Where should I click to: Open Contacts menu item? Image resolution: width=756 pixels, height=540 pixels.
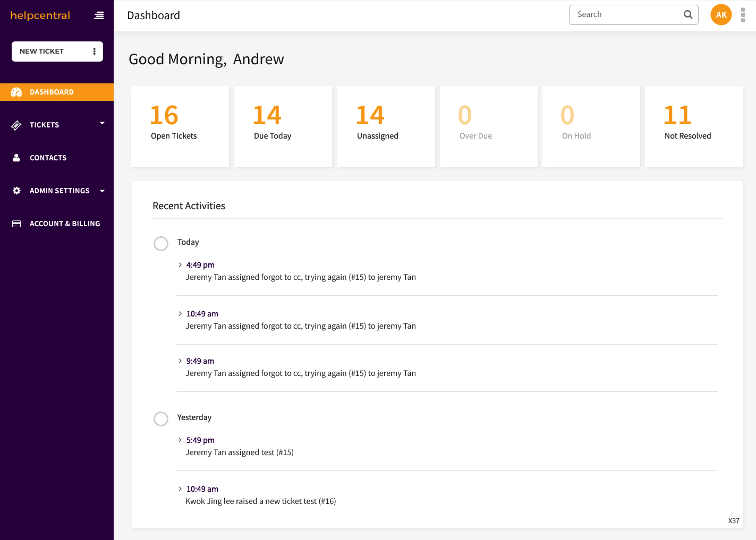(x=48, y=158)
